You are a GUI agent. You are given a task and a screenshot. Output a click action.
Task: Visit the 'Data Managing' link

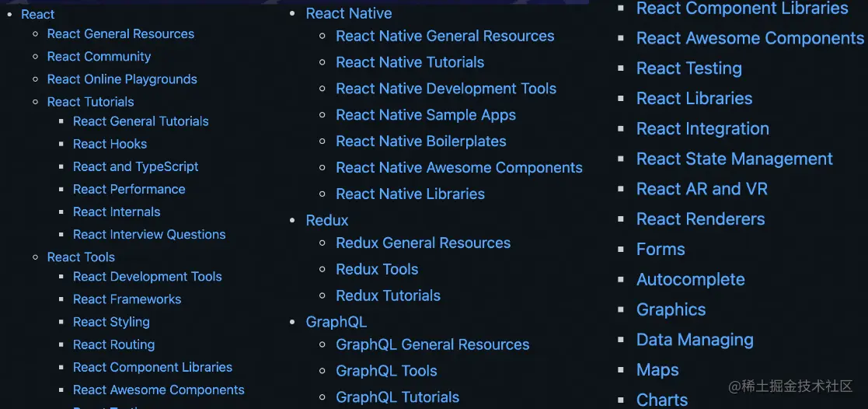[x=695, y=340]
